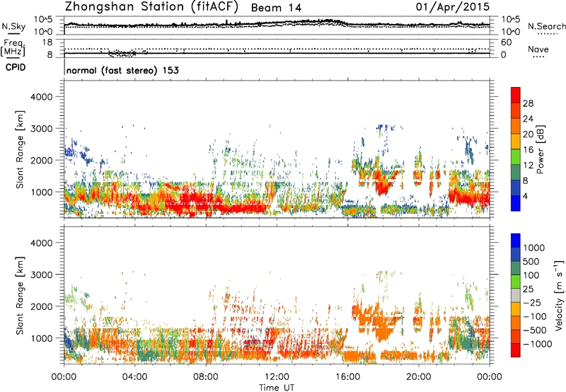The height and width of the screenshot is (392, 566).
Task: Click the "Nave" legend label
Action: pos(538,49)
